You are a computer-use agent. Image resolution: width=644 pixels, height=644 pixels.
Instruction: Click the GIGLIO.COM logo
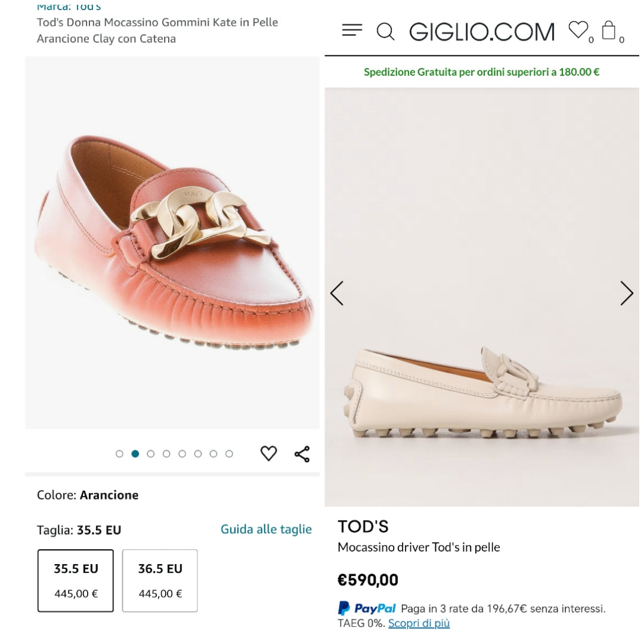(x=482, y=32)
